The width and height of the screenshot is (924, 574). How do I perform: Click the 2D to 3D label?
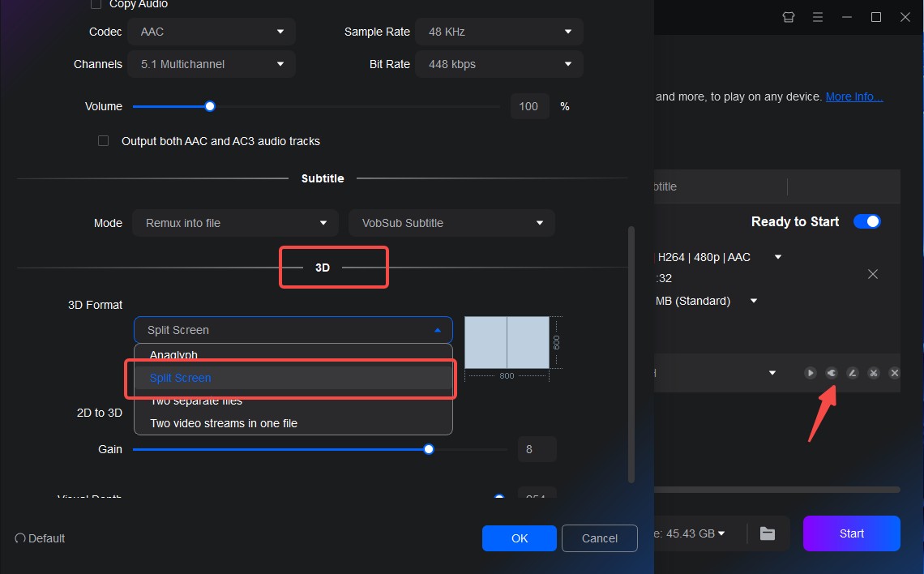pos(100,413)
